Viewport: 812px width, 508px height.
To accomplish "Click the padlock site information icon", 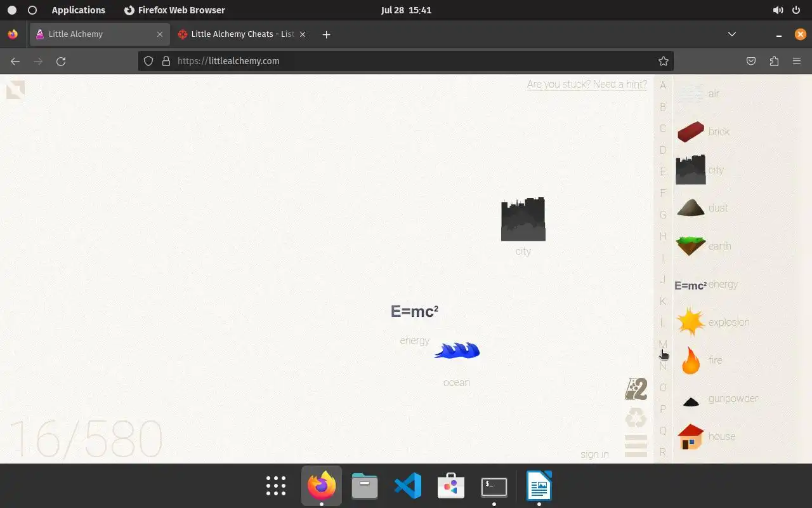I will [x=166, y=61].
